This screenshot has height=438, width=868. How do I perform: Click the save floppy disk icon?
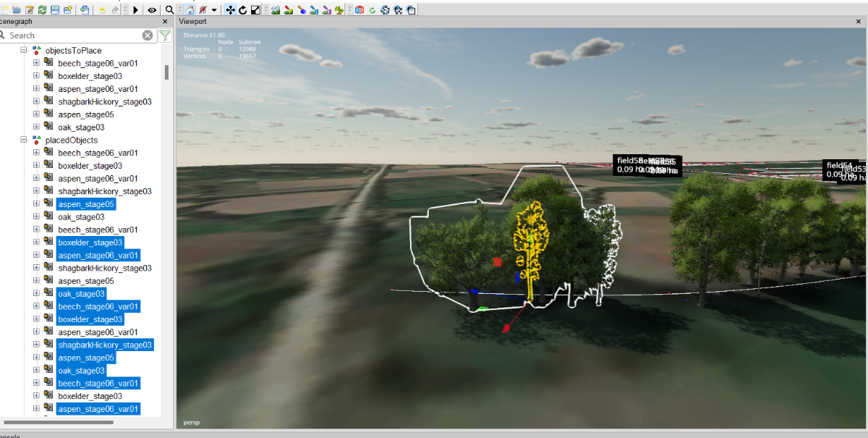(x=54, y=9)
